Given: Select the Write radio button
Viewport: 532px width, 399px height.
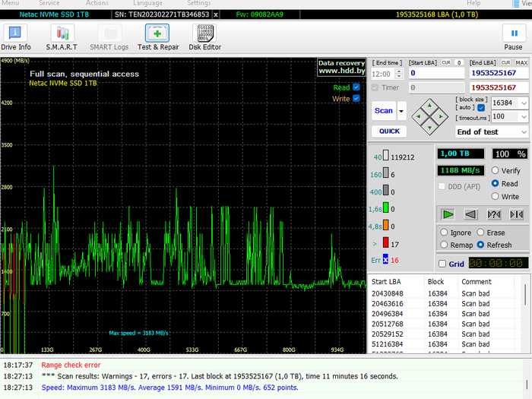Looking at the screenshot, I should (495, 196).
